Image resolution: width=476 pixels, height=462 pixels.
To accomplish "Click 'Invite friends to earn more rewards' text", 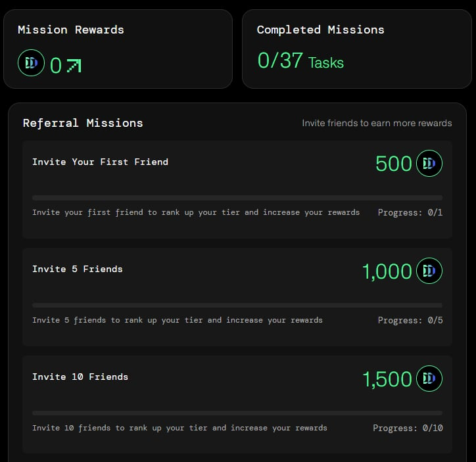I will 377,123.
